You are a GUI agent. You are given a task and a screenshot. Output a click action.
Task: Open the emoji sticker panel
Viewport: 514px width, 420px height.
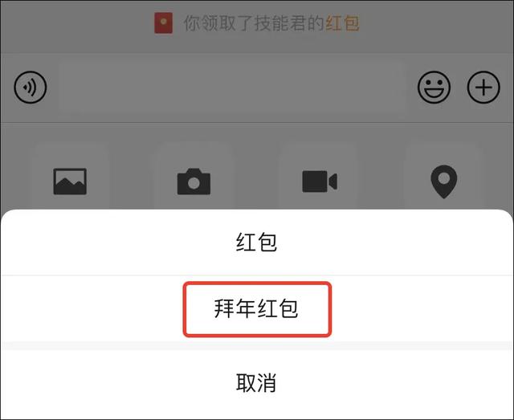click(x=434, y=88)
